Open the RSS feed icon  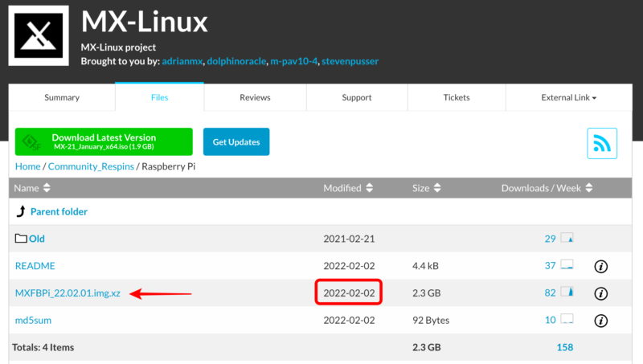[x=601, y=144]
